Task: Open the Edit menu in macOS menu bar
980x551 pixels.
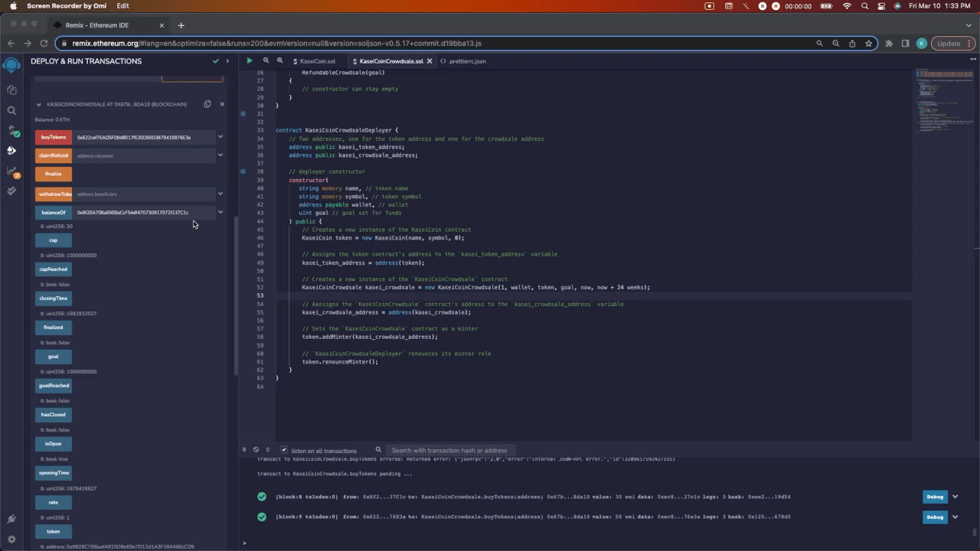Action: point(122,6)
